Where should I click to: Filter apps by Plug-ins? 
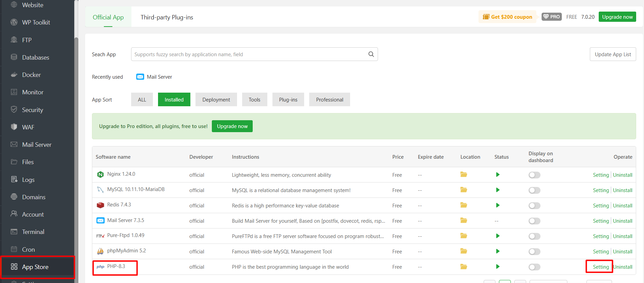point(288,99)
